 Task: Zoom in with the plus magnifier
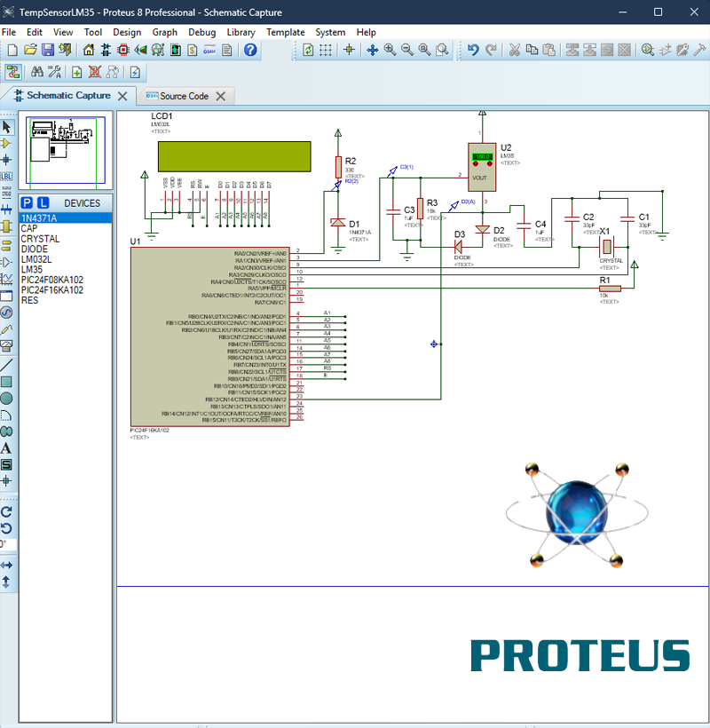(x=390, y=50)
